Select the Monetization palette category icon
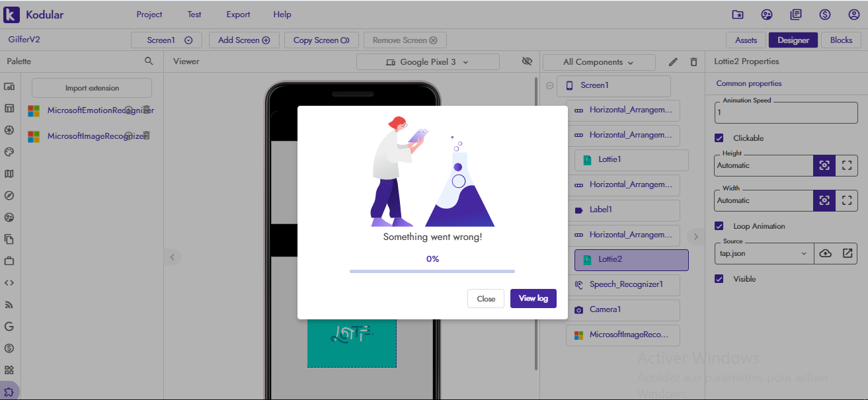Viewport: 868px width, 400px height. [9, 348]
